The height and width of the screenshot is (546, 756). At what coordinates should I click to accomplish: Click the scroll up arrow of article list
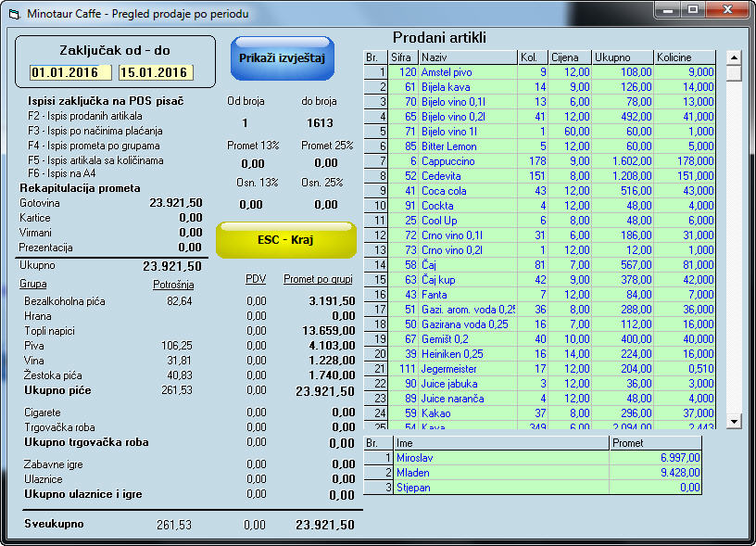[x=734, y=57]
